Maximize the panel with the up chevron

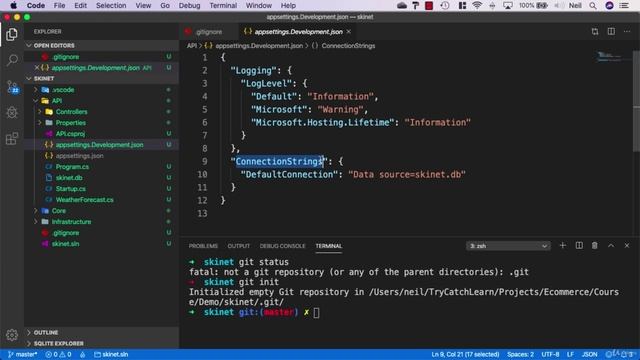click(x=611, y=246)
